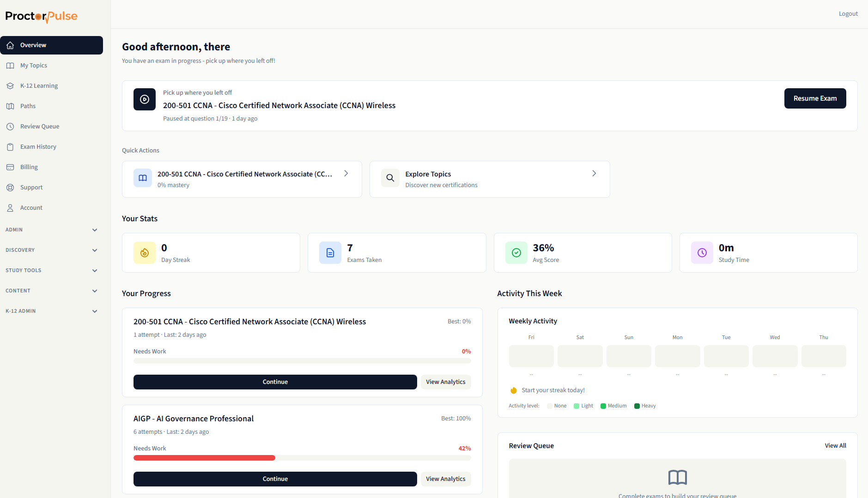Click the flame Day Streak icon
Screen dimensions: 868x498
click(x=145, y=253)
